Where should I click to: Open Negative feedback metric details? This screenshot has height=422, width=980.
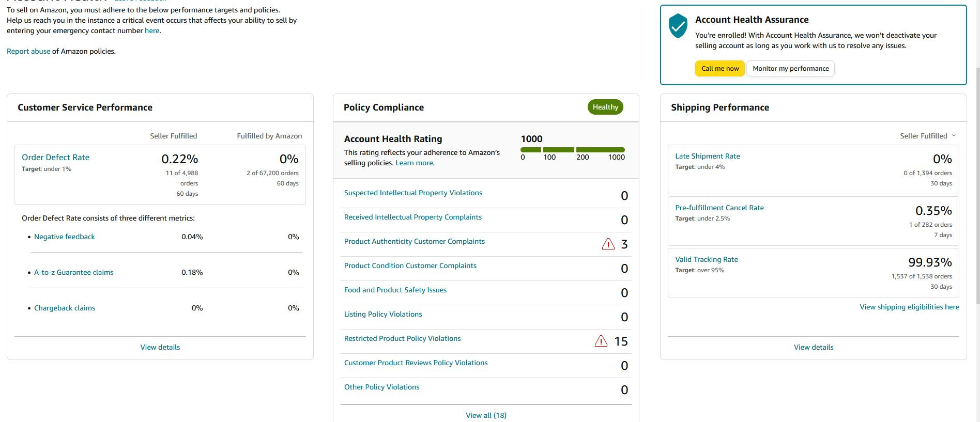tap(65, 237)
